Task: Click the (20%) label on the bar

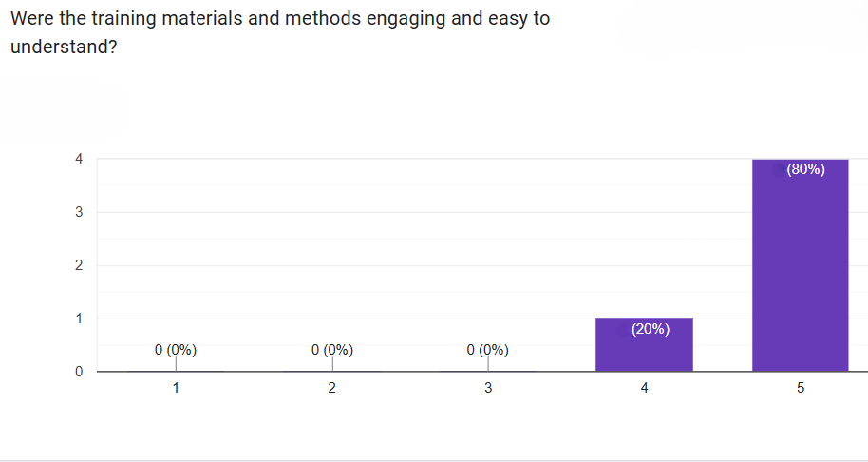Action: coord(651,330)
